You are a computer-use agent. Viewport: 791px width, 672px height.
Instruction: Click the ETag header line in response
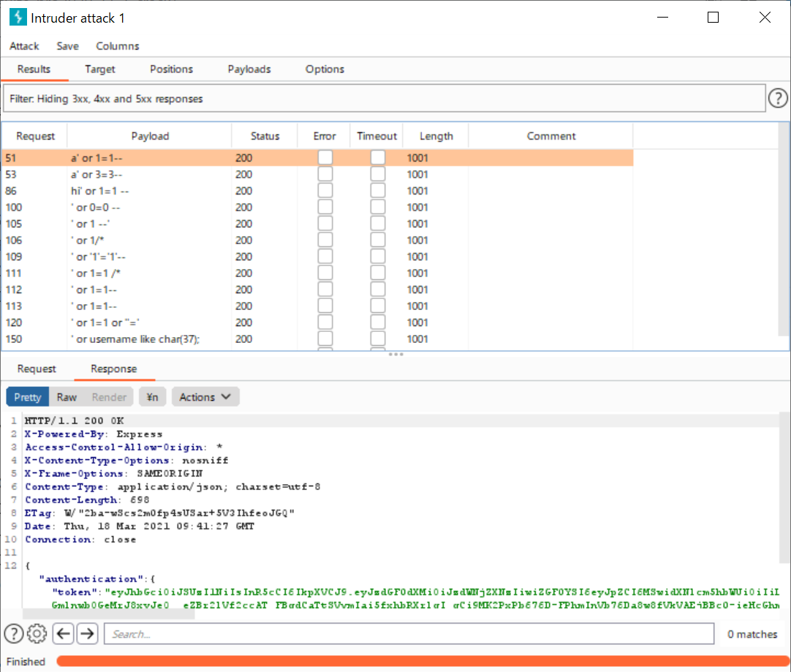(x=159, y=513)
